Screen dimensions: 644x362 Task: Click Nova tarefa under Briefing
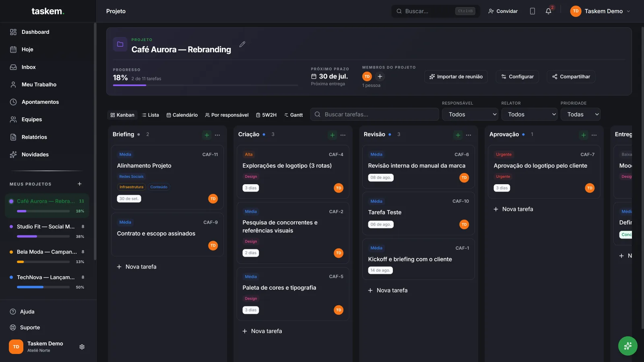pos(136,267)
